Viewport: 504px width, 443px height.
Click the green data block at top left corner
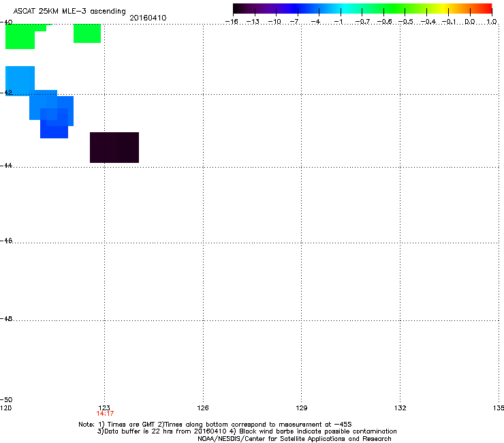[x=20, y=36]
